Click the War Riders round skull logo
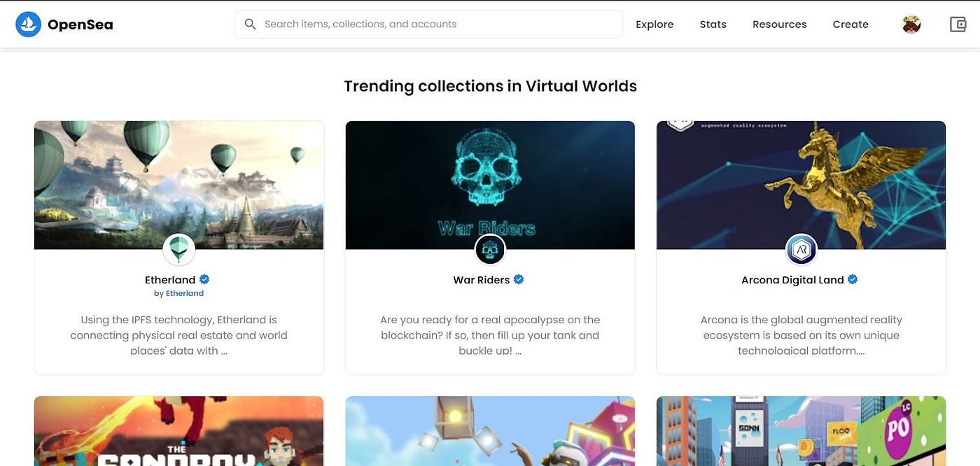Viewport: 980px width, 466px height. click(x=490, y=250)
